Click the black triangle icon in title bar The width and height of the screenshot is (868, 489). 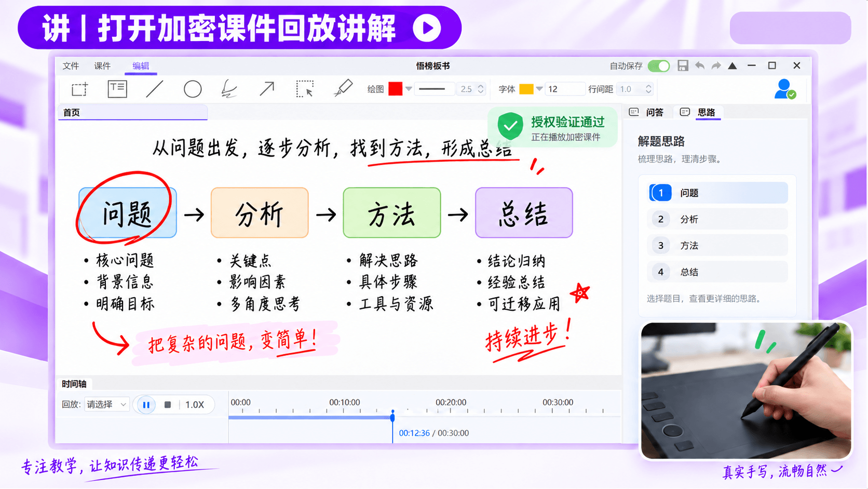click(x=733, y=65)
